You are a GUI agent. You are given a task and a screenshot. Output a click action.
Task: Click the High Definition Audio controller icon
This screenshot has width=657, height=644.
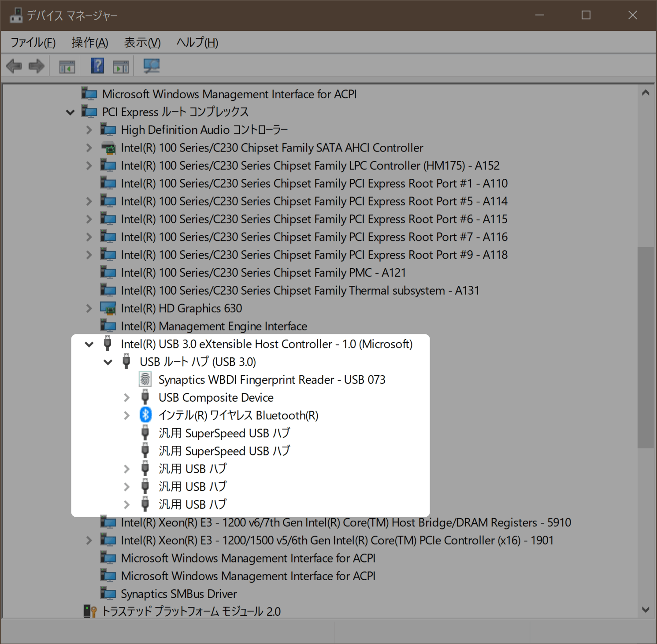coord(108,130)
